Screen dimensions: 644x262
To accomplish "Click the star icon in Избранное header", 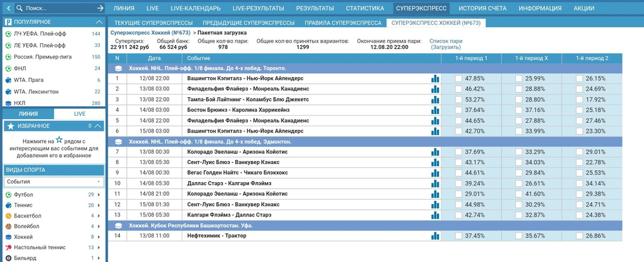I will coord(11,126).
